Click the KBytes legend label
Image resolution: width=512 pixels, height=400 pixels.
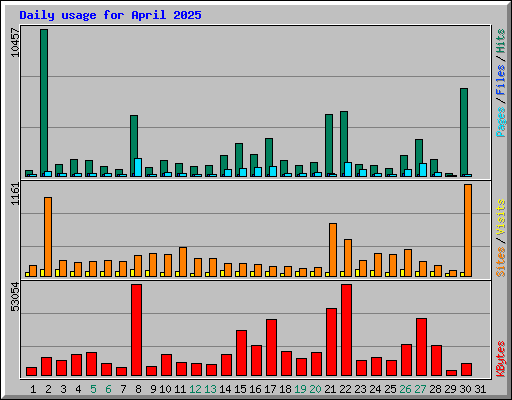pos(501,359)
